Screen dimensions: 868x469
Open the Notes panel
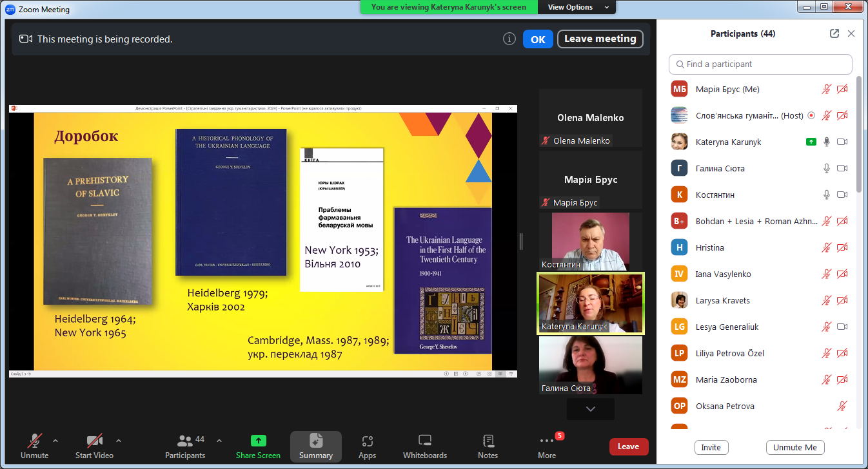coord(488,446)
